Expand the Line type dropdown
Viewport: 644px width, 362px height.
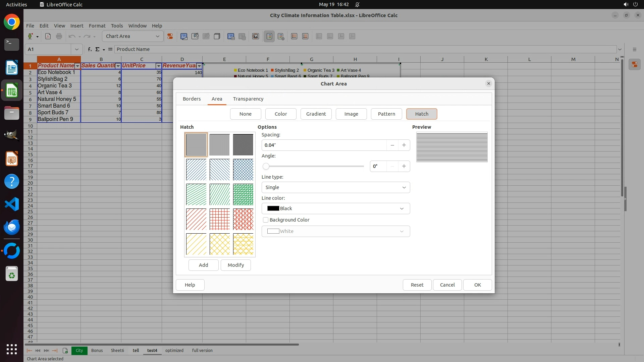pyautogui.click(x=335, y=187)
